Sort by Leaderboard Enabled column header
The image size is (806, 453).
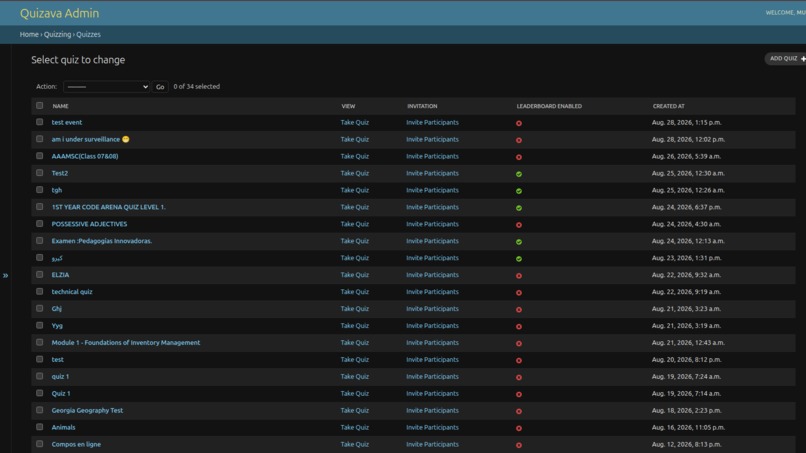[549, 106]
